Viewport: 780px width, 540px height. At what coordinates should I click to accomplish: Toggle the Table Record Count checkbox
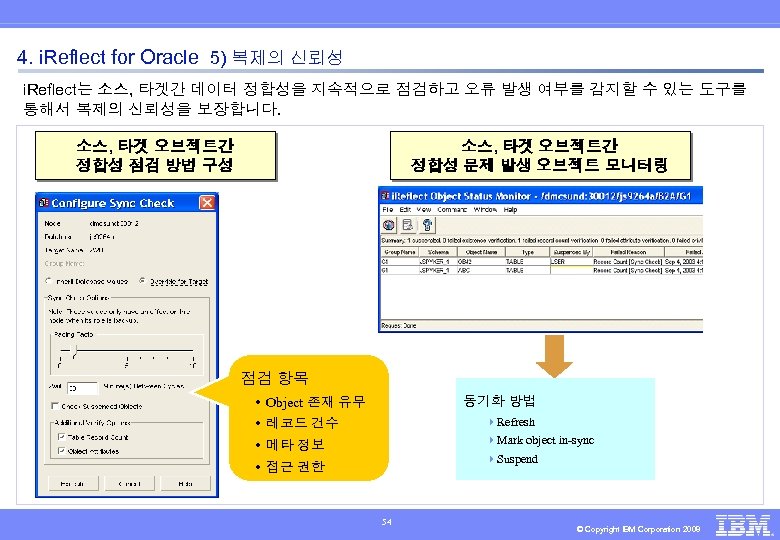[x=62, y=437]
